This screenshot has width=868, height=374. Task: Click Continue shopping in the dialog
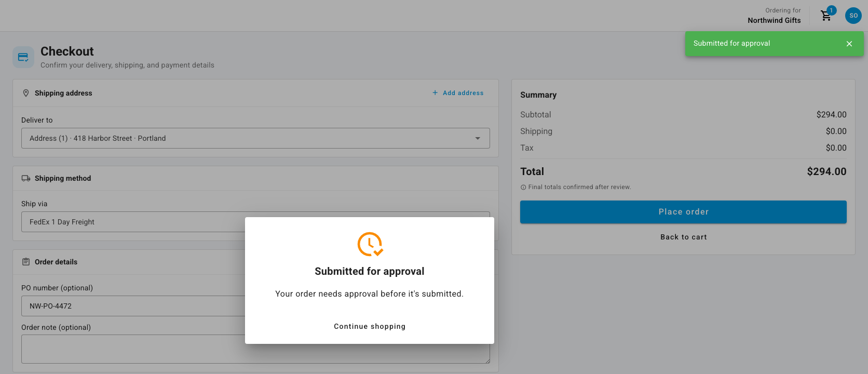pyautogui.click(x=370, y=326)
